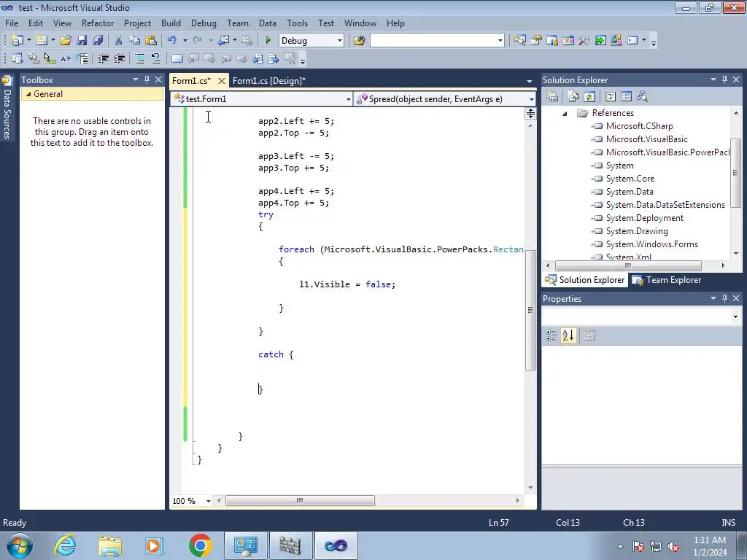Open Google Chrome from the taskbar
The width and height of the screenshot is (747, 560).
[200, 545]
